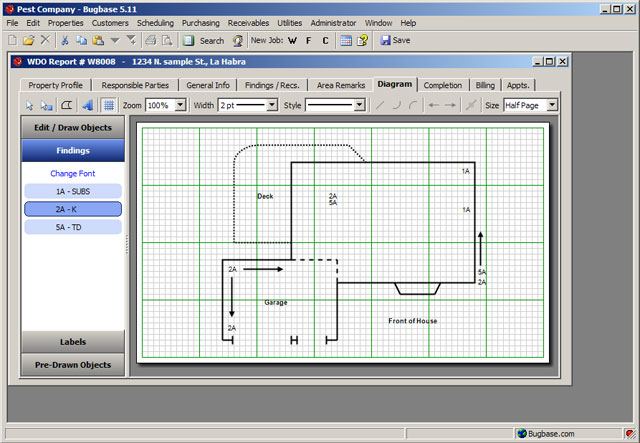This screenshot has height=443, width=640.
Task: Open the line Width dropdown
Action: point(272,105)
